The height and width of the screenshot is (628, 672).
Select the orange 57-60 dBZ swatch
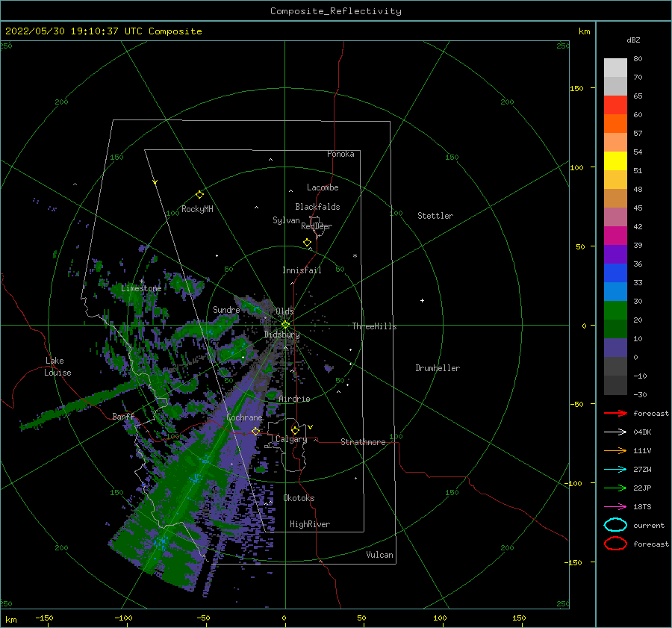click(x=615, y=124)
